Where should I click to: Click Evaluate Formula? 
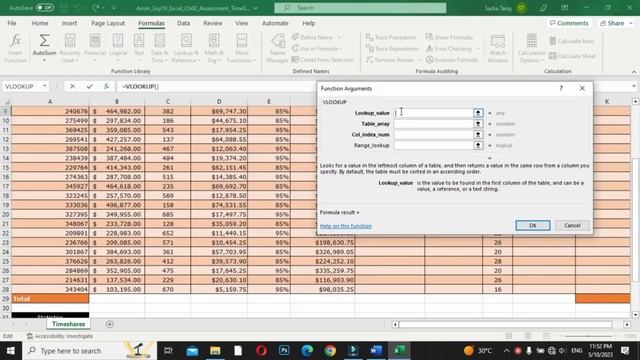coord(452,60)
